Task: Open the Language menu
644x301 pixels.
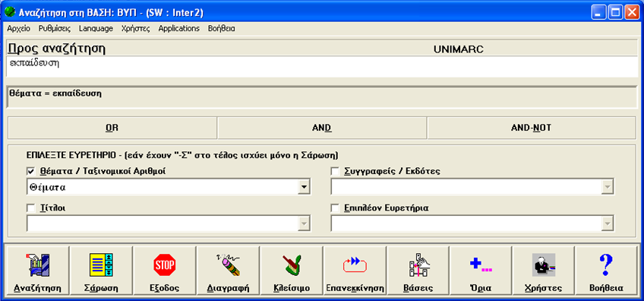Action: (x=96, y=29)
